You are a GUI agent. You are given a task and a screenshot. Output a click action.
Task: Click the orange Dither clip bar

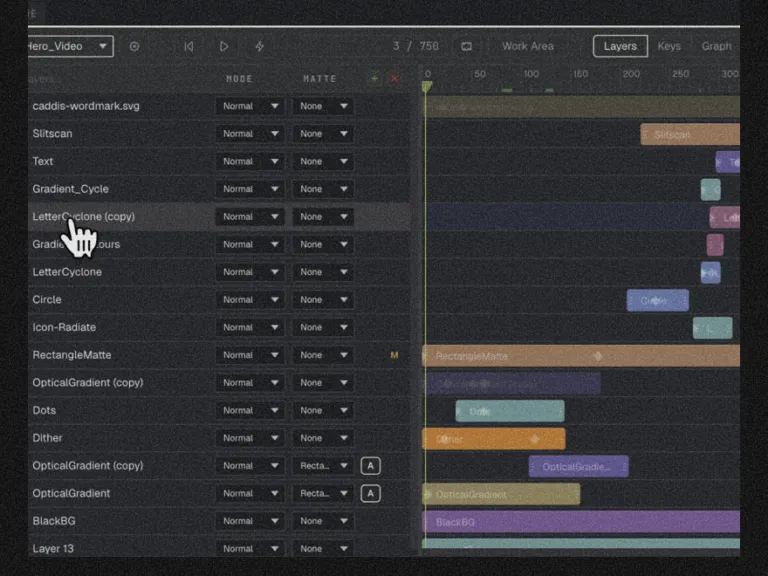493,439
